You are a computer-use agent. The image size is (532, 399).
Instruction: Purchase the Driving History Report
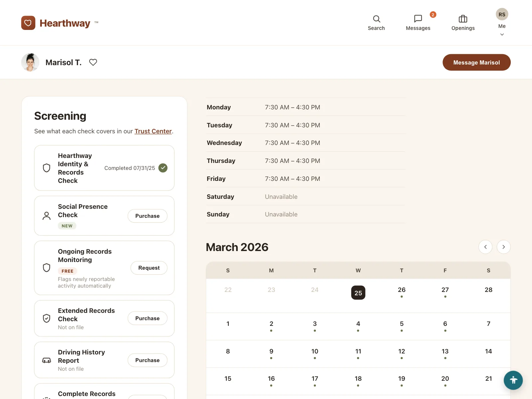(147, 360)
